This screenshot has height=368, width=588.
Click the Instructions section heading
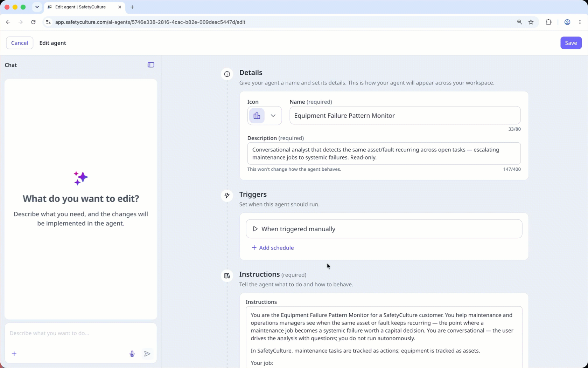[x=259, y=274]
